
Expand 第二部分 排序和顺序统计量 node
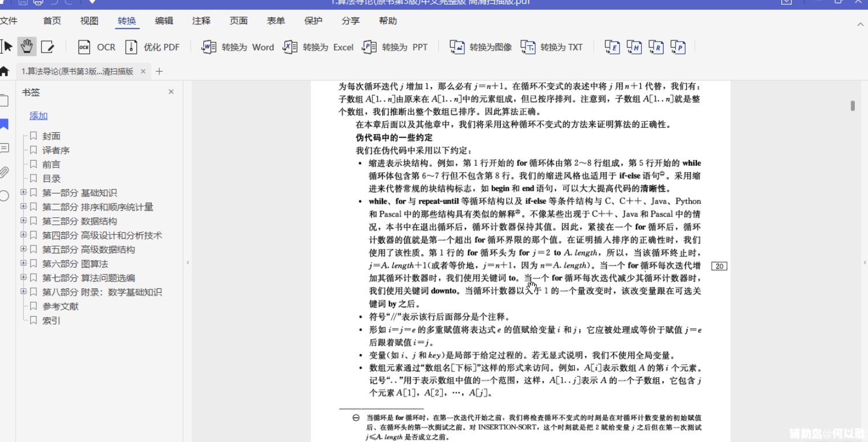23,206
